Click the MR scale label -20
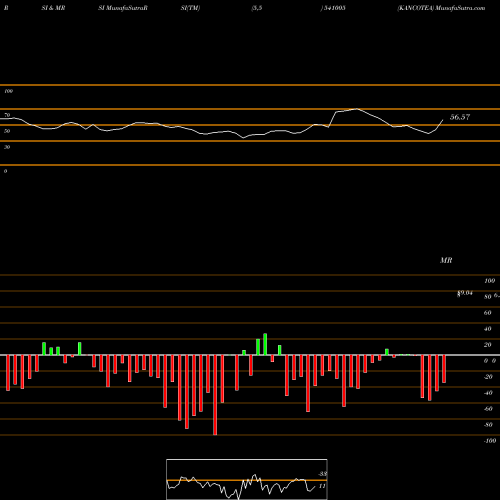The image size is (500, 500). (x=488, y=377)
